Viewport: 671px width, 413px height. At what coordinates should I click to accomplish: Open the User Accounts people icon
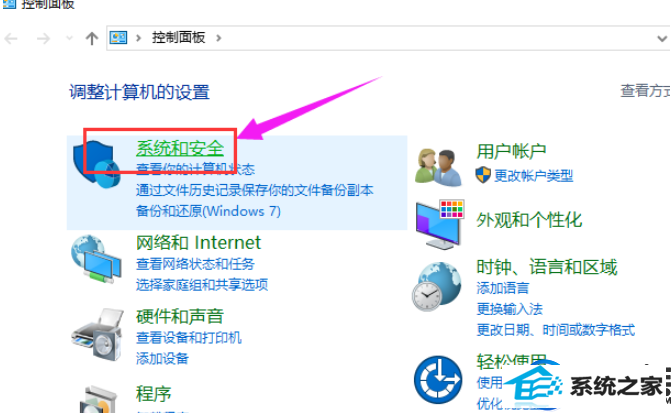pyautogui.click(x=438, y=166)
